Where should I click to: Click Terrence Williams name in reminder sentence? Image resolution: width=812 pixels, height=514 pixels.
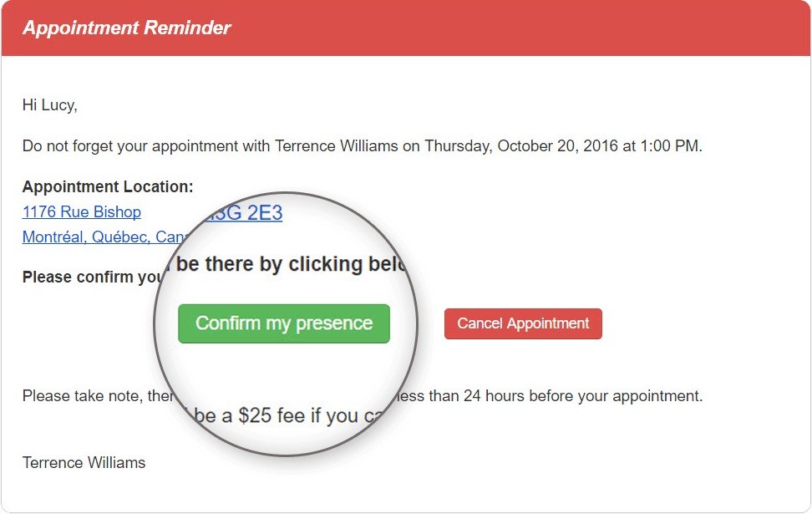coord(337,146)
